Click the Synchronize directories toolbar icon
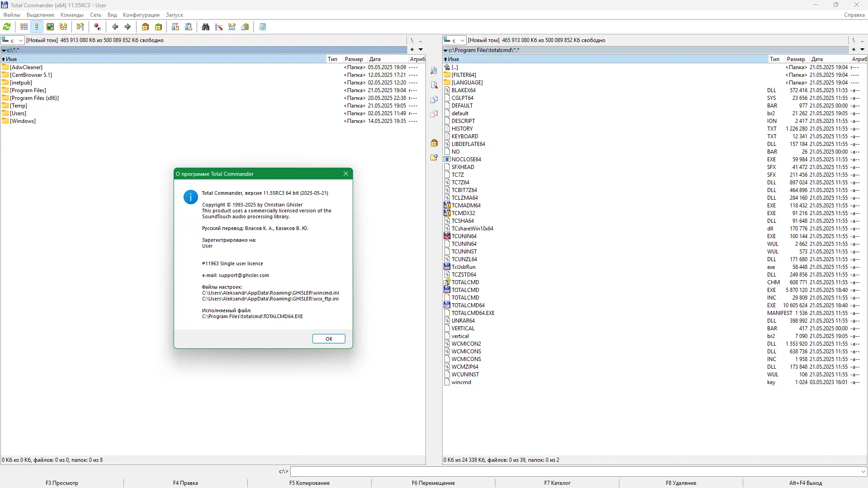This screenshot has width=868, height=488. (232, 27)
